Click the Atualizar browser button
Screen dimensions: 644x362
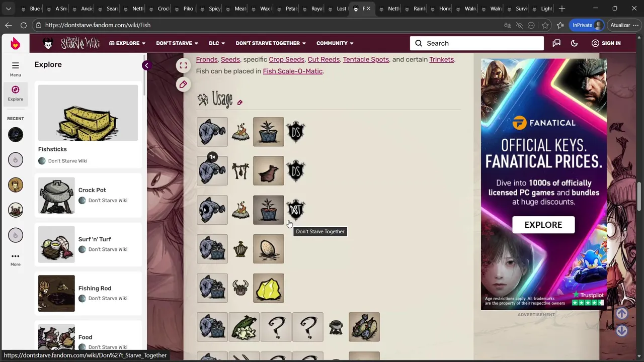point(624,25)
